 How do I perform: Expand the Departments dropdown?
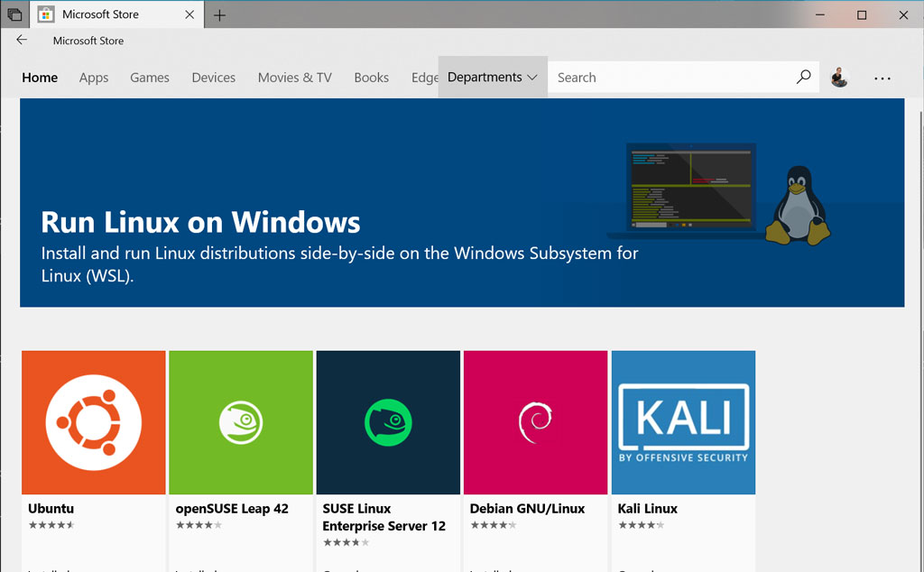click(493, 78)
